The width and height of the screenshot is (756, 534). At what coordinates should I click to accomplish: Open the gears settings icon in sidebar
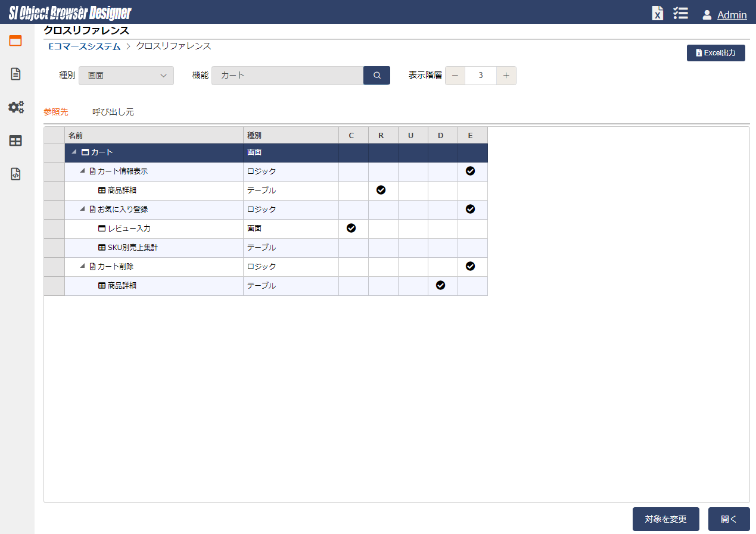[x=15, y=108]
